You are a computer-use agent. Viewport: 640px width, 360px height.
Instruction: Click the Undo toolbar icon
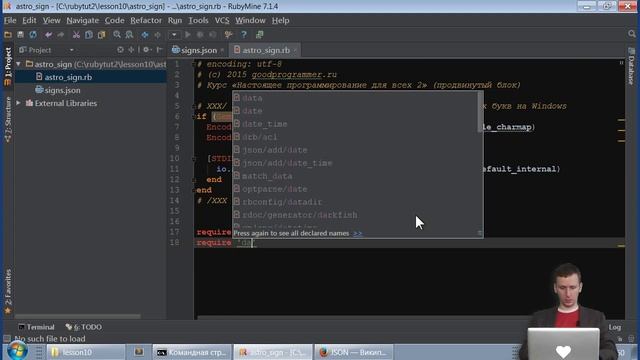tap(48, 35)
